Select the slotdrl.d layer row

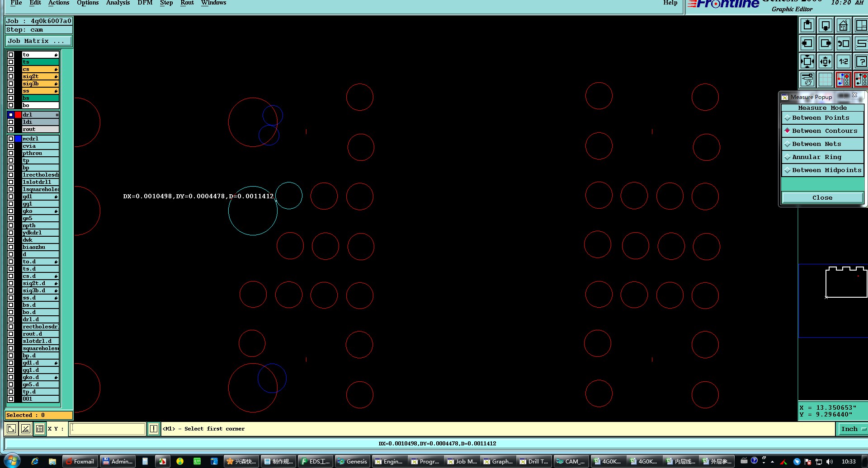click(40, 341)
